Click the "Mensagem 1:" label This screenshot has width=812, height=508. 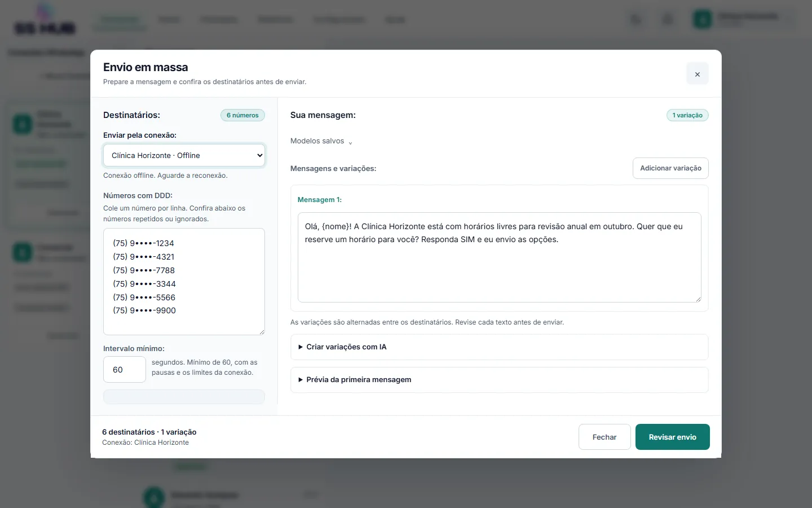[320, 200]
